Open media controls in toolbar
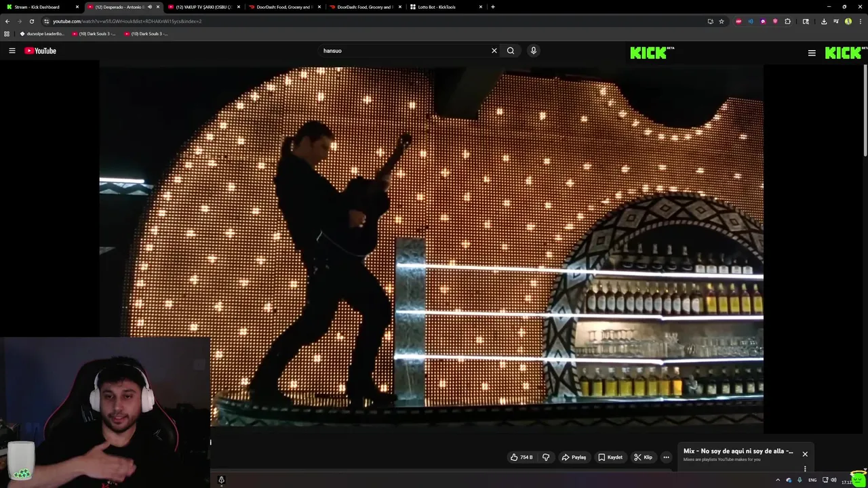Viewport: 868px width, 488px height. coord(836,21)
